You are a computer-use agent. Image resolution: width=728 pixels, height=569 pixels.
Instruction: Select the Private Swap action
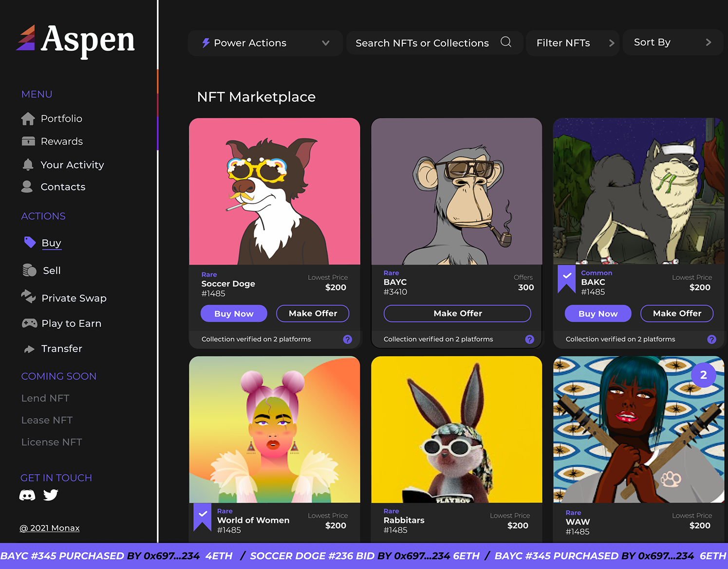click(74, 298)
